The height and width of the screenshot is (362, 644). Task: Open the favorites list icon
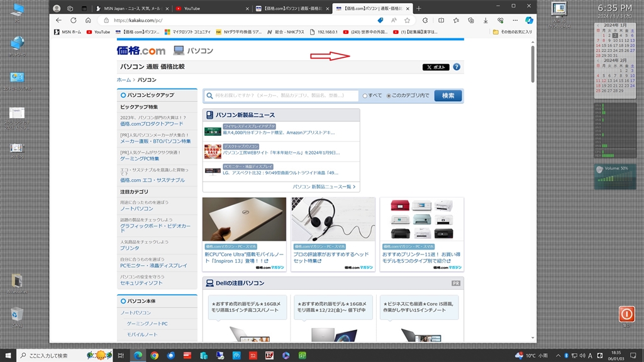click(456, 20)
